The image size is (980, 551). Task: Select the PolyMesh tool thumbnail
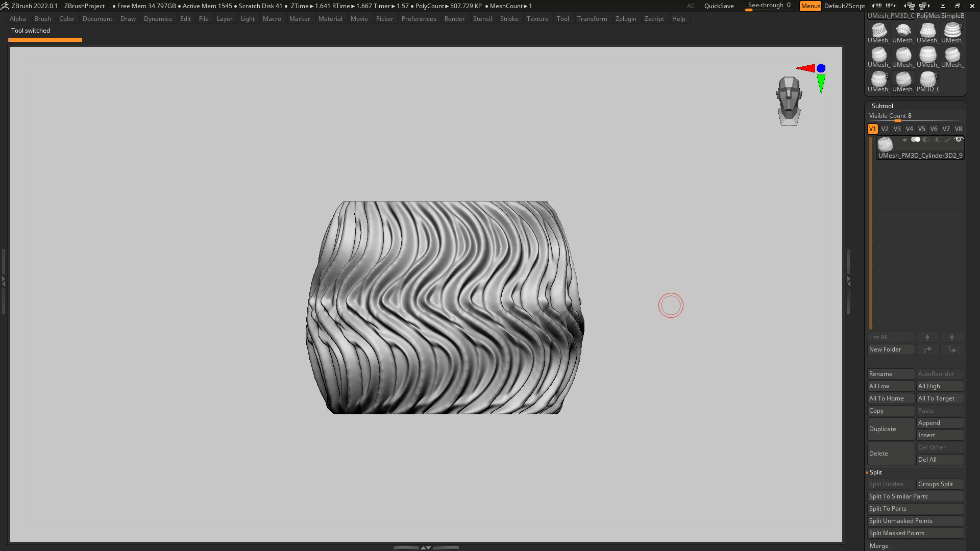(x=928, y=16)
